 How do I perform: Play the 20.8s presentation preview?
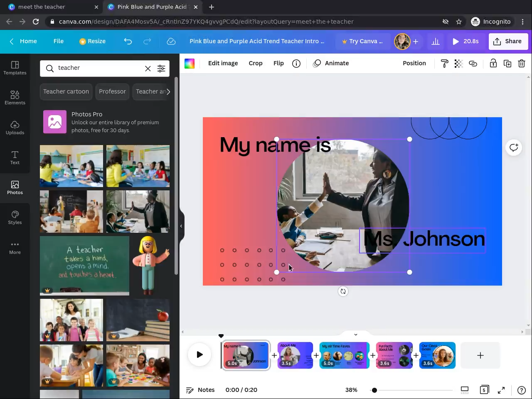coord(465,41)
